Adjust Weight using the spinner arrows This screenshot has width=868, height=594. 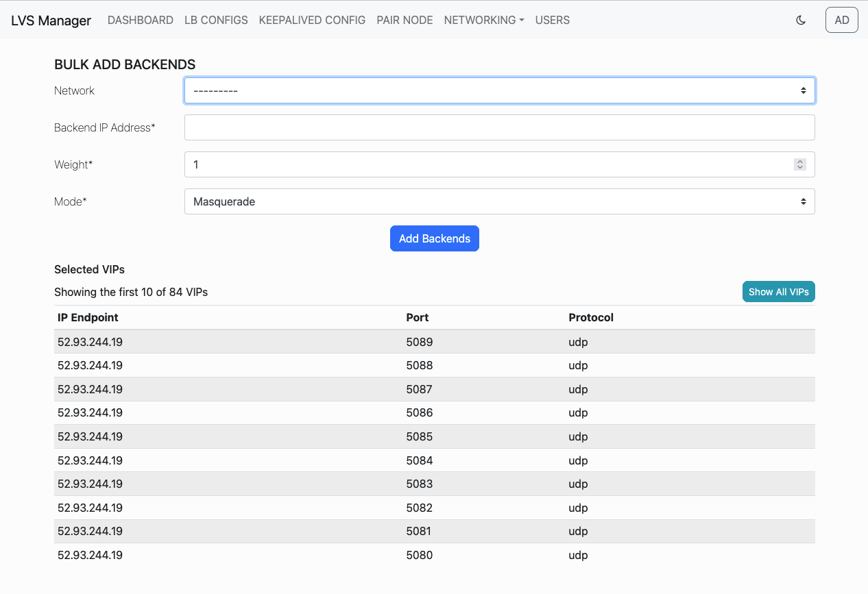point(799,164)
